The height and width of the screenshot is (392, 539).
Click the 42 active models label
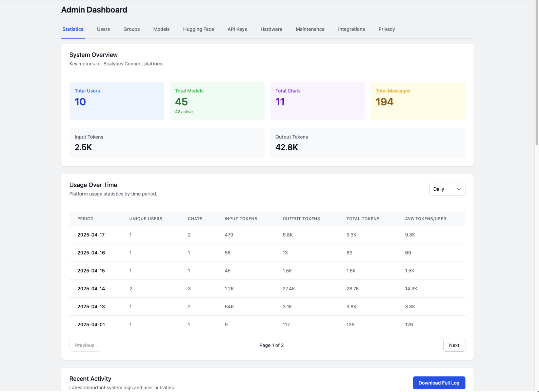(x=184, y=112)
